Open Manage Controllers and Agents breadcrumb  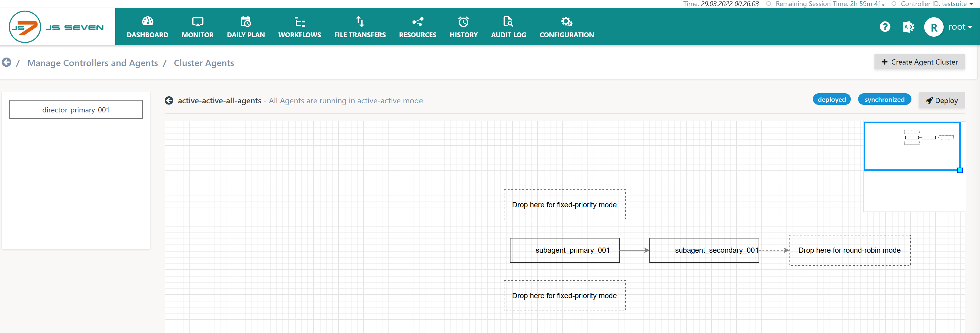point(93,63)
